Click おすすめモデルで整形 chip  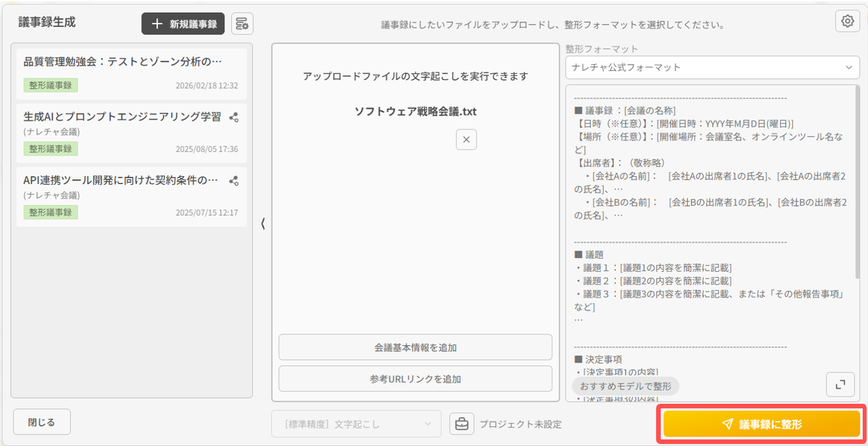[x=626, y=385]
